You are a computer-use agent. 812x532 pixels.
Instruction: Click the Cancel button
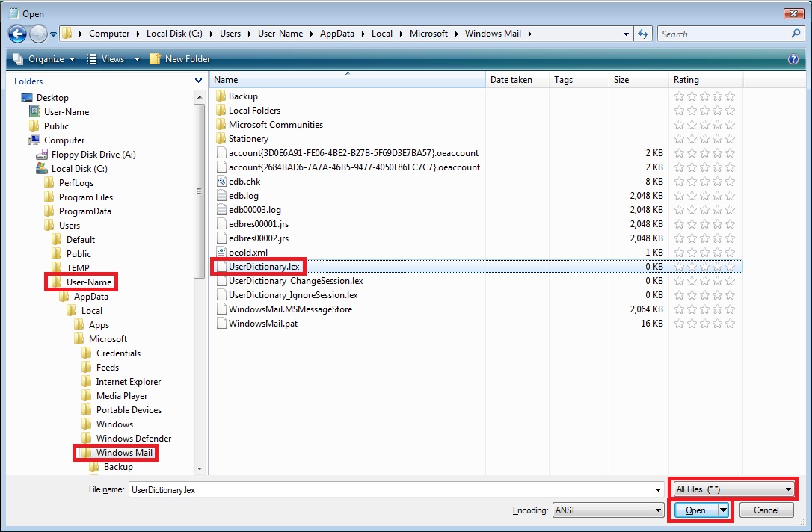point(766,510)
